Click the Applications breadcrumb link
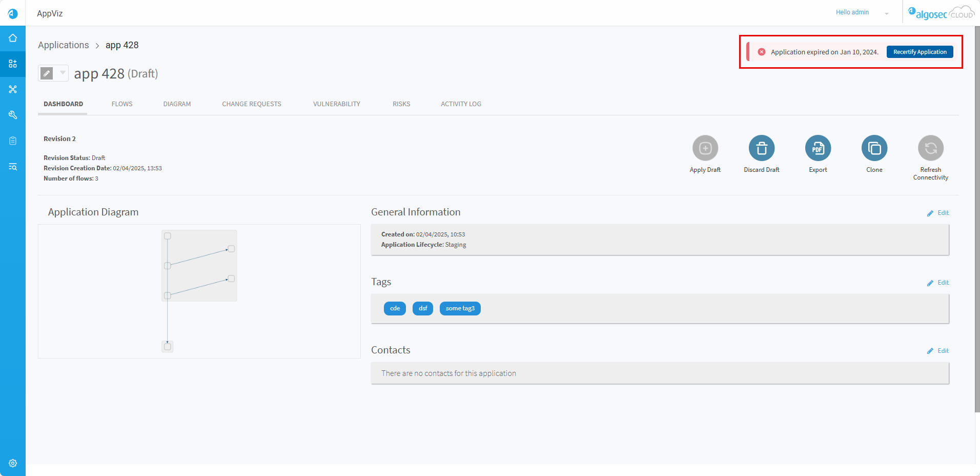980x476 pixels. 64,45
